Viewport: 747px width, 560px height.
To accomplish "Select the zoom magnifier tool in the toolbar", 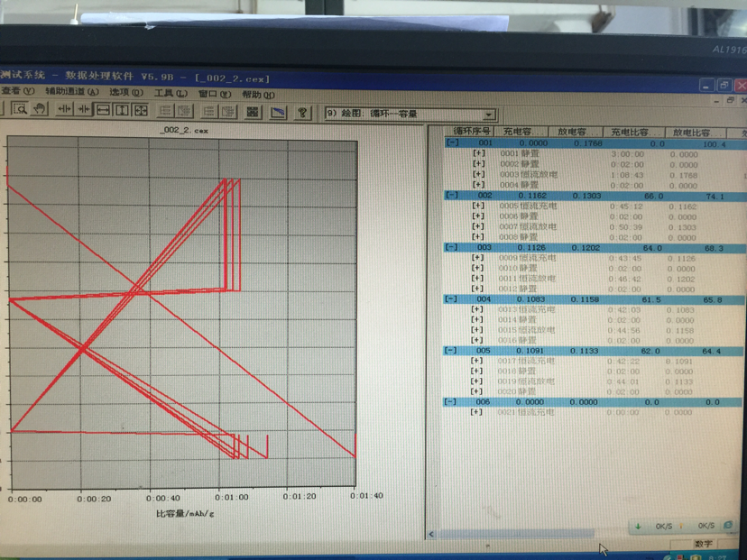I will 20,109.
